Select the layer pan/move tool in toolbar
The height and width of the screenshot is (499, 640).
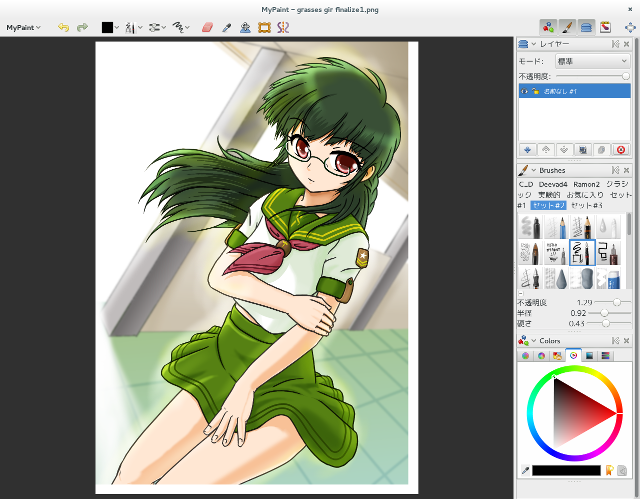point(245,27)
